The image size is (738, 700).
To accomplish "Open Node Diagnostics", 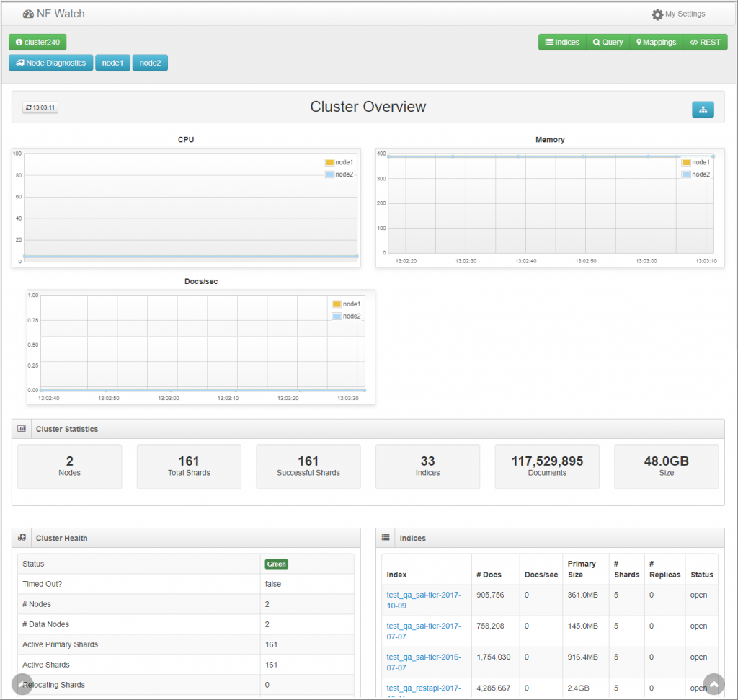I will coord(51,63).
